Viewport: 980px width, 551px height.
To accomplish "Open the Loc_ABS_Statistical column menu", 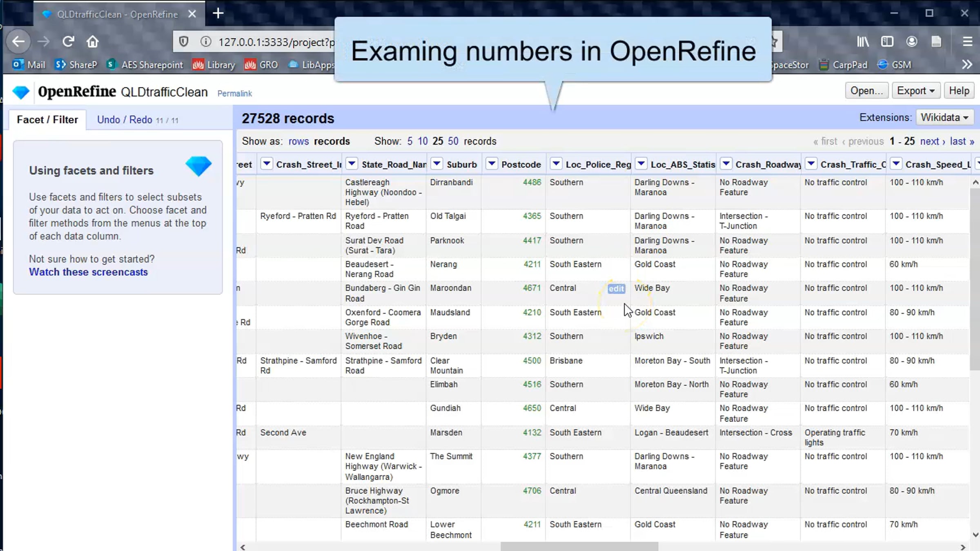I will [x=641, y=164].
